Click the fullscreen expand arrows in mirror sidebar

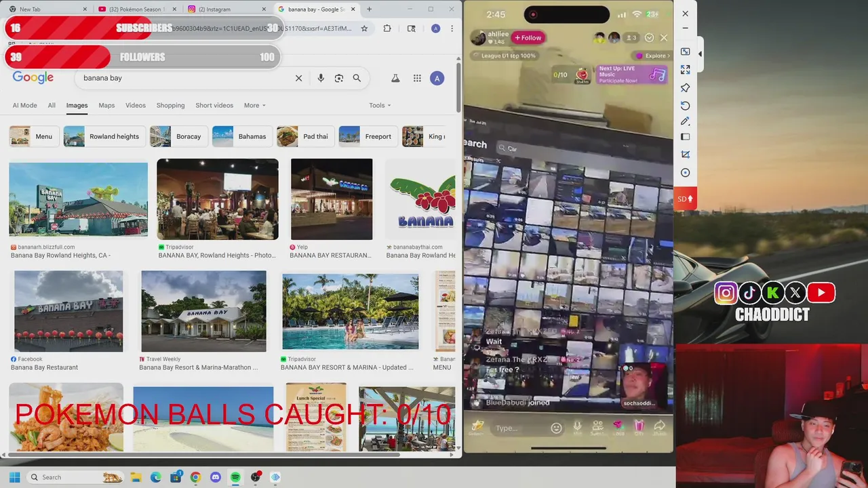[685, 70]
